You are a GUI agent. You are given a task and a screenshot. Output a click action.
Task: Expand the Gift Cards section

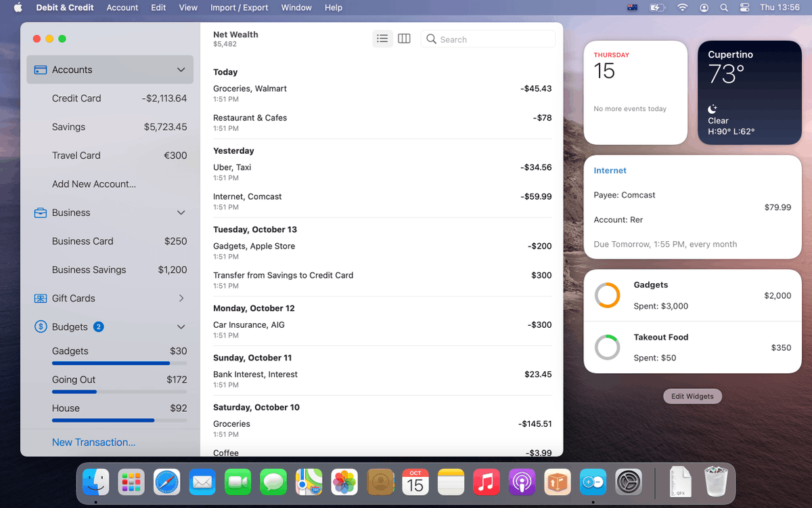[x=181, y=298]
